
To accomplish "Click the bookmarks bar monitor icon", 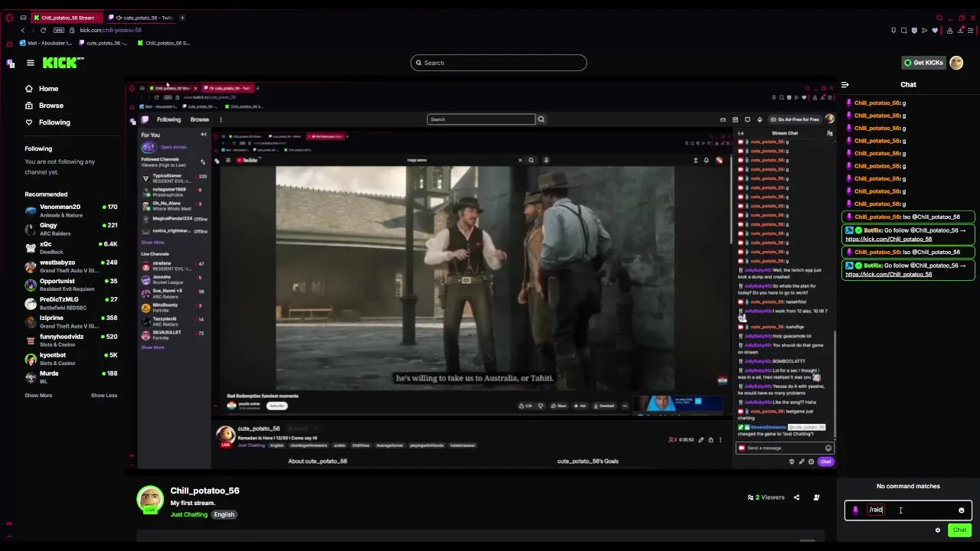I will (9, 43).
